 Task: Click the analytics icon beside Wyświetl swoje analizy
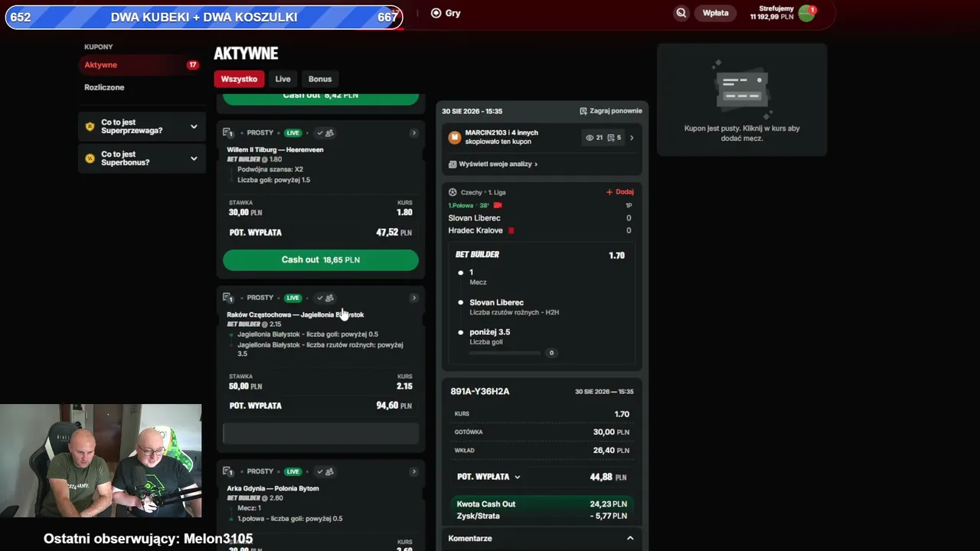click(452, 165)
